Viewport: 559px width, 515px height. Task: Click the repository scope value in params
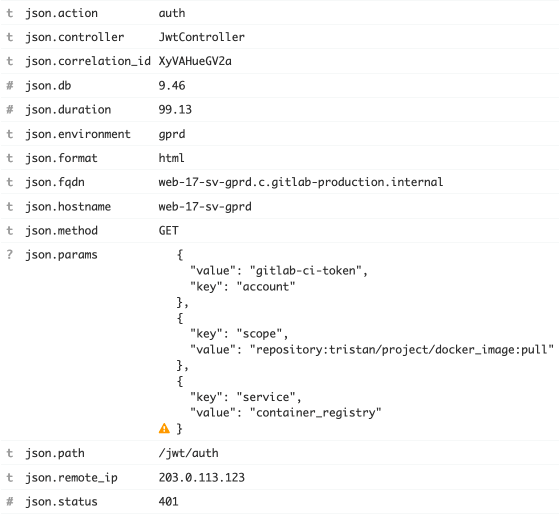[402, 350]
